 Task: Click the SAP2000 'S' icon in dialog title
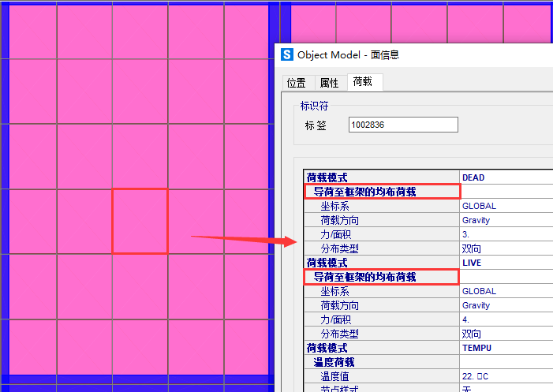287,55
